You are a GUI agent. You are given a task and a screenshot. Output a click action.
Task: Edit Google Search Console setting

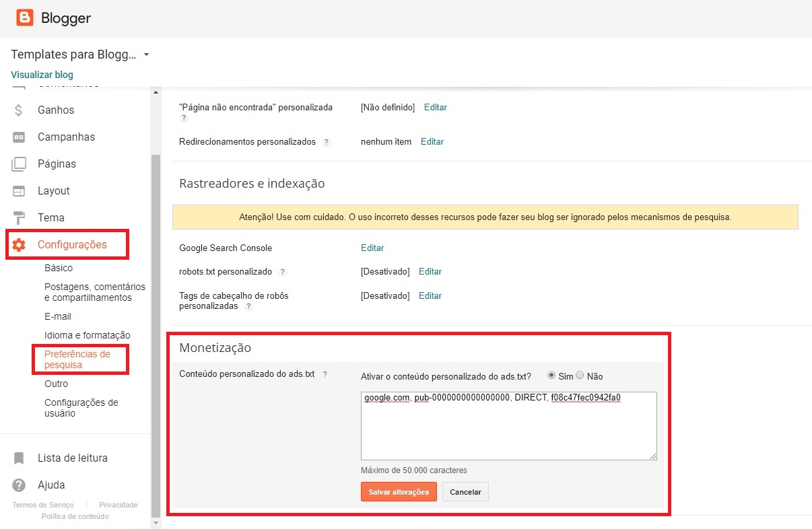coord(372,248)
